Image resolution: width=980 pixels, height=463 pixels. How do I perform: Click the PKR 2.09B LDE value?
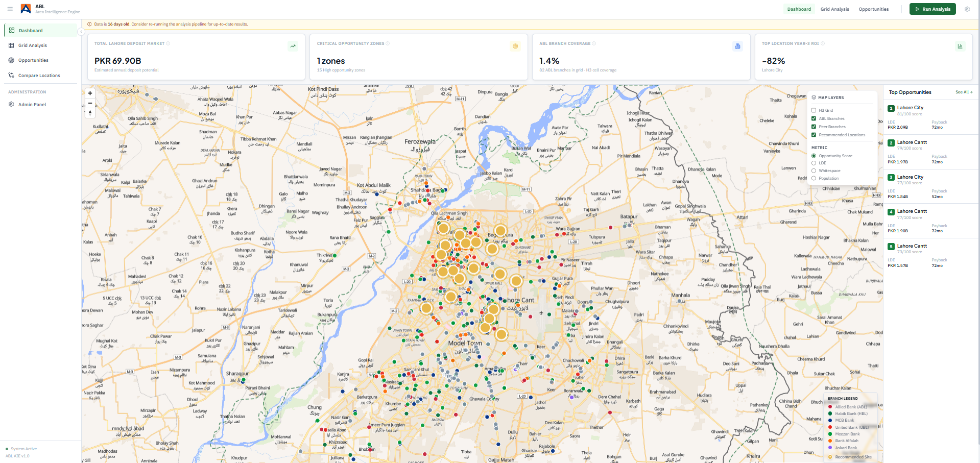tap(898, 127)
